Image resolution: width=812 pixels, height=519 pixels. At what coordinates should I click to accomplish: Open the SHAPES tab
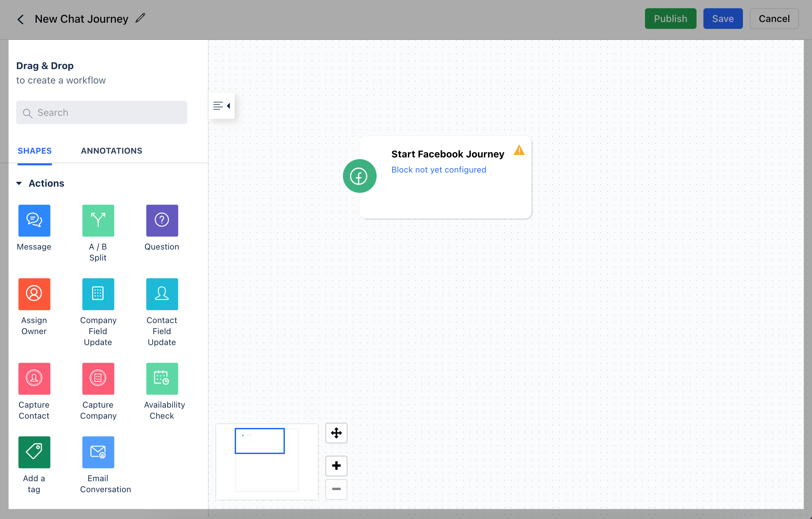coord(35,151)
